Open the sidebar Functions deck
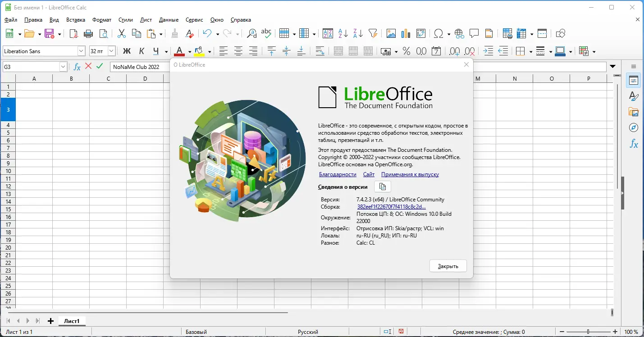 634,144
